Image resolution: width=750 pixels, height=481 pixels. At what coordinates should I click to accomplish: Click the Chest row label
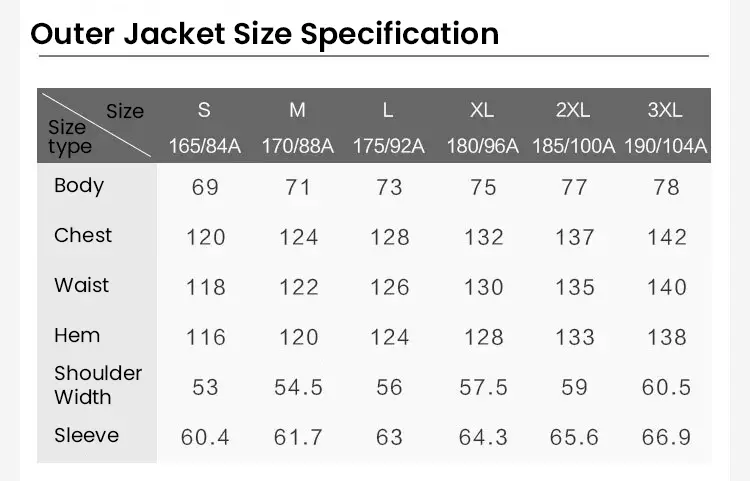click(x=83, y=235)
